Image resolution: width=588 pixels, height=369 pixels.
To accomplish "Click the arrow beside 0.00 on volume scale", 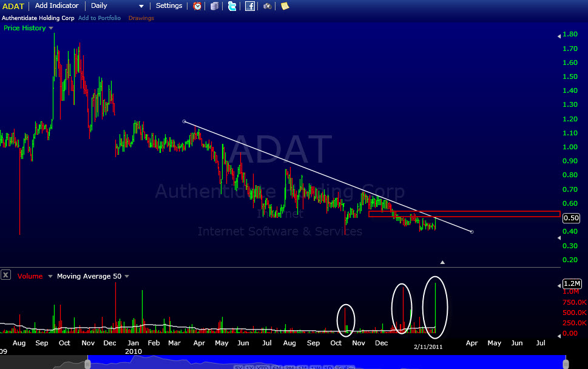I will pyautogui.click(x=559, y=336).
